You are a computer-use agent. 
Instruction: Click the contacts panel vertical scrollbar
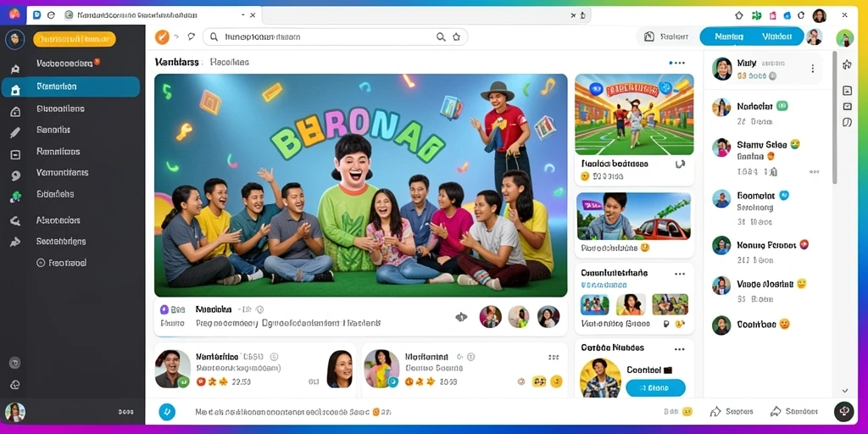(x=835, y=117)
